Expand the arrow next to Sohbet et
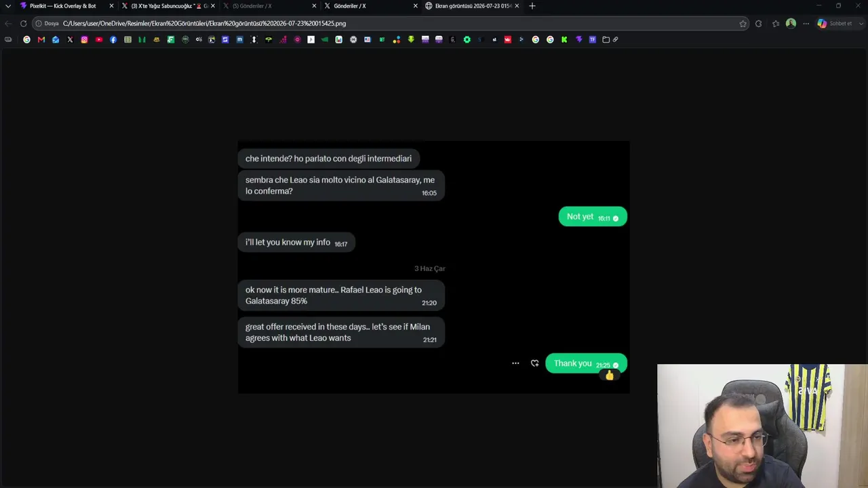This screenshot has width=868, height=488. [x=861, y=23]
